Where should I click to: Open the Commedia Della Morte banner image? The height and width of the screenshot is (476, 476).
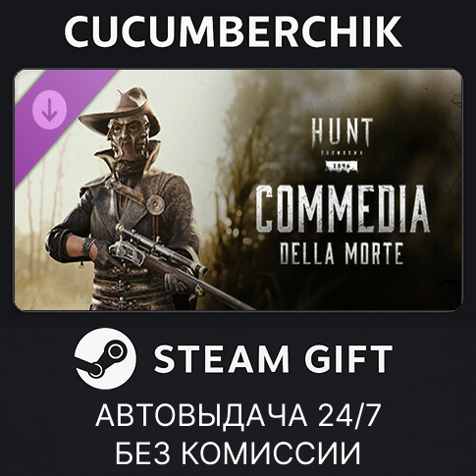(238, 189)
